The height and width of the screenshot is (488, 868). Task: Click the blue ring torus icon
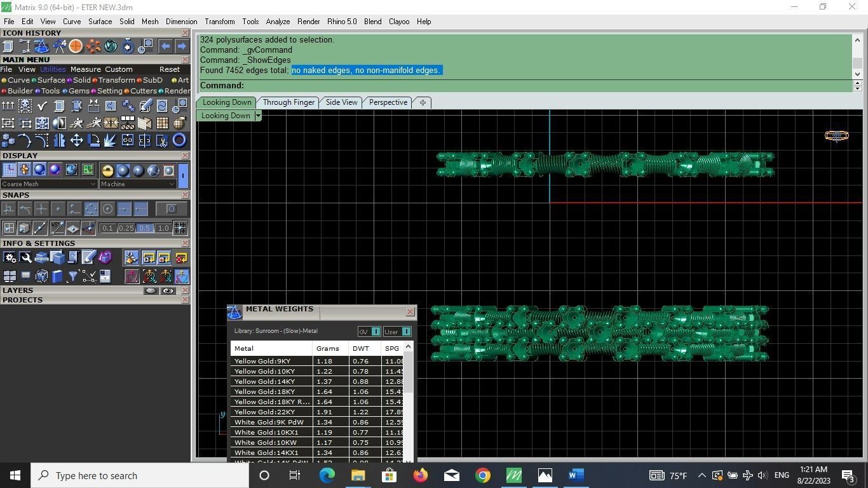[180, 140]
